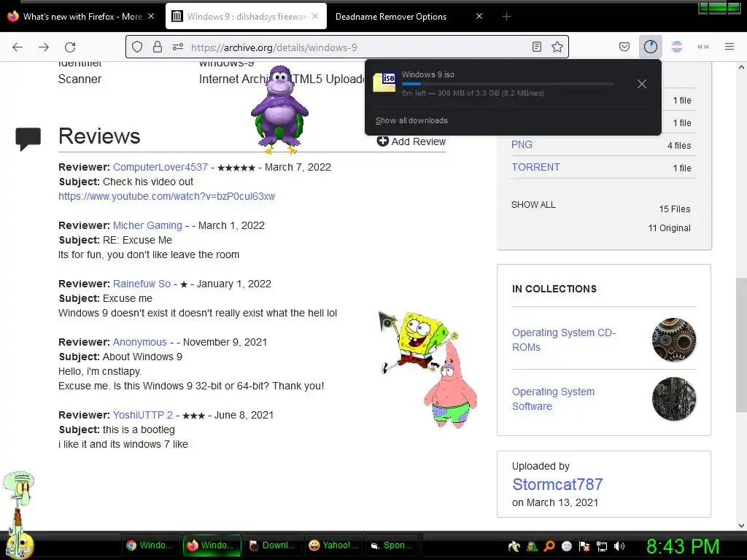This screenshot has width=747, height=560.
Task: Click the extension icon beside hamburger menu
Action: [703, 47]
